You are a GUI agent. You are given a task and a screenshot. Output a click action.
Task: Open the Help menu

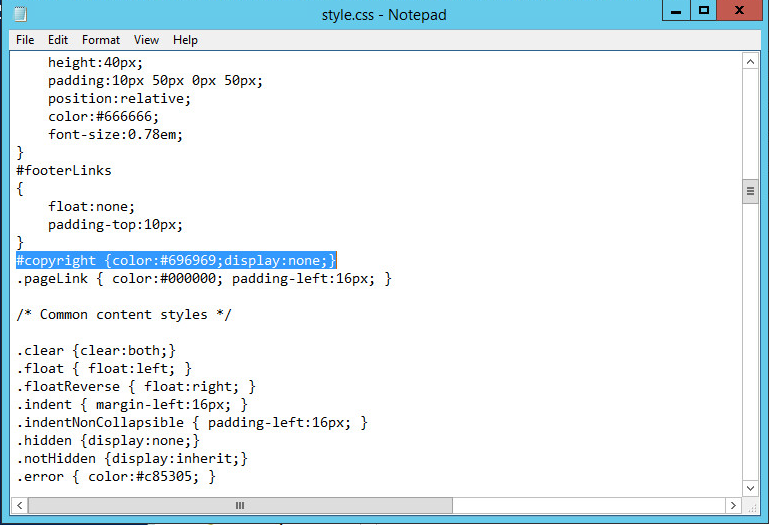tap(185, 40)
